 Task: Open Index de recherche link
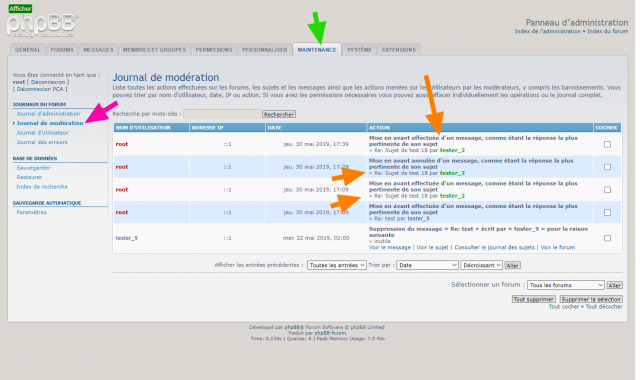click(42, 187)
